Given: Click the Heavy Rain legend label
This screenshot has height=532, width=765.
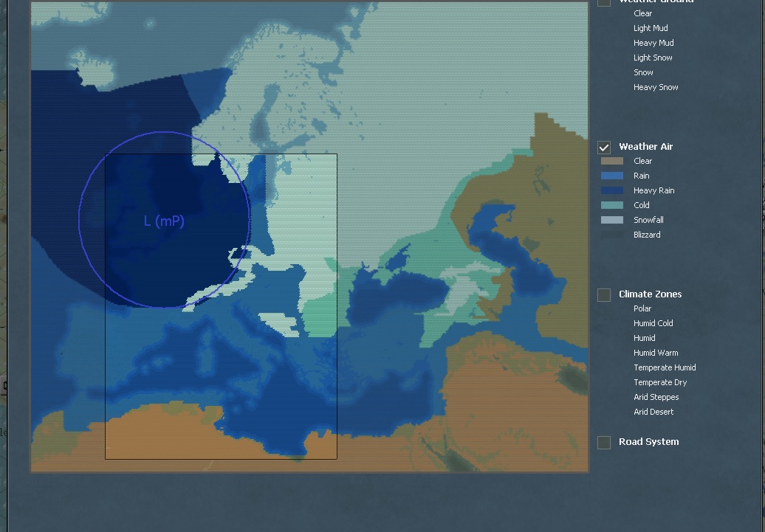Looking at the screenshot, I should coord(653,190).
